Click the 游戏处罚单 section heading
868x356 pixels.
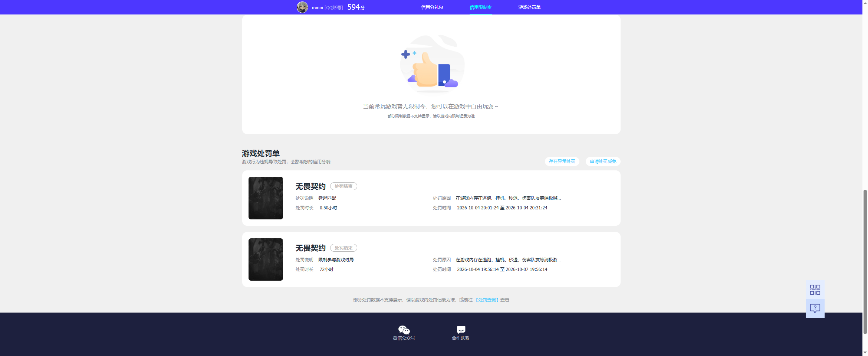pos(261,153)
